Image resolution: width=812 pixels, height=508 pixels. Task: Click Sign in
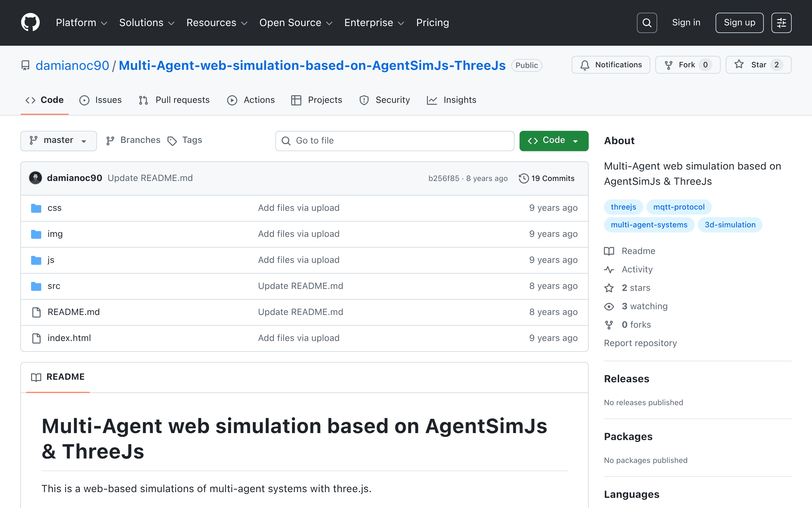(686, 23)
